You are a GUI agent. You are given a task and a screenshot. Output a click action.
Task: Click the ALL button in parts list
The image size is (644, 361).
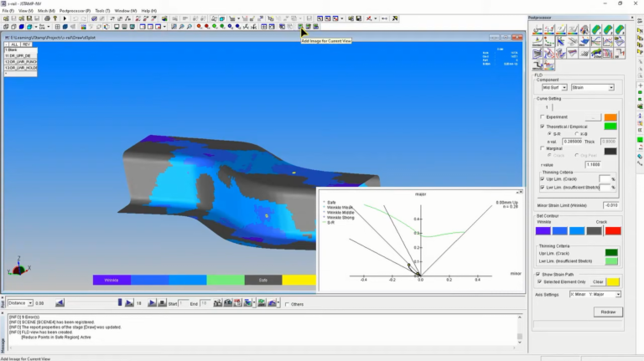coord(15,44)
